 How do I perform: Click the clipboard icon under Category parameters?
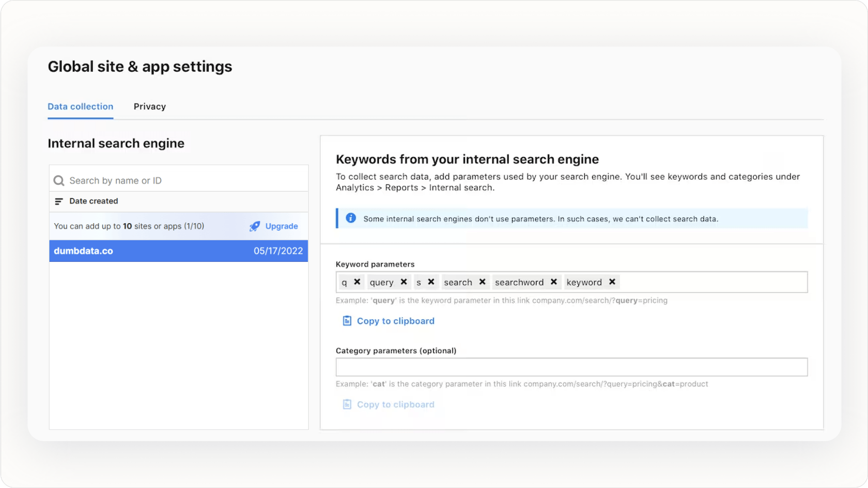(346, 404)
